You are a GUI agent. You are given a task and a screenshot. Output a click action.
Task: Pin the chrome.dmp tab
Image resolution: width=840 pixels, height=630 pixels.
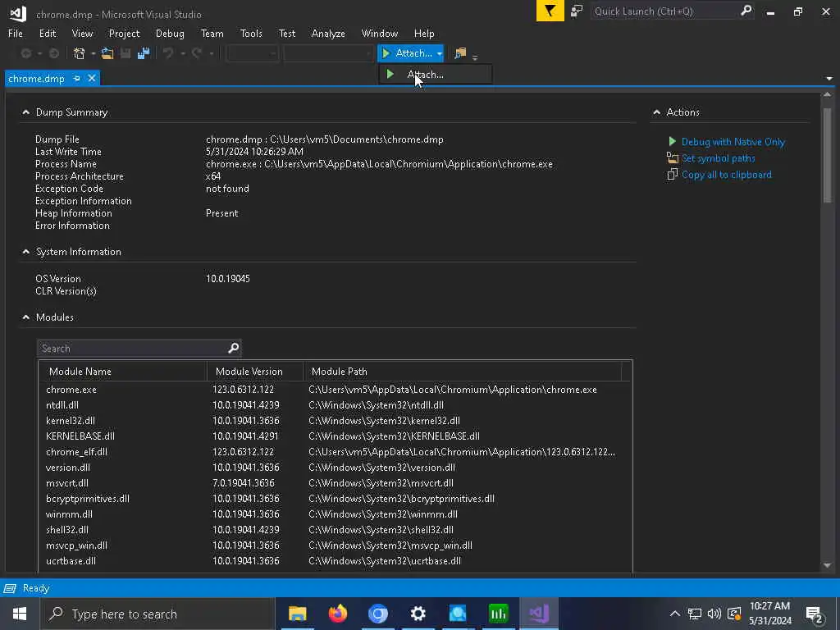[76, 78]
